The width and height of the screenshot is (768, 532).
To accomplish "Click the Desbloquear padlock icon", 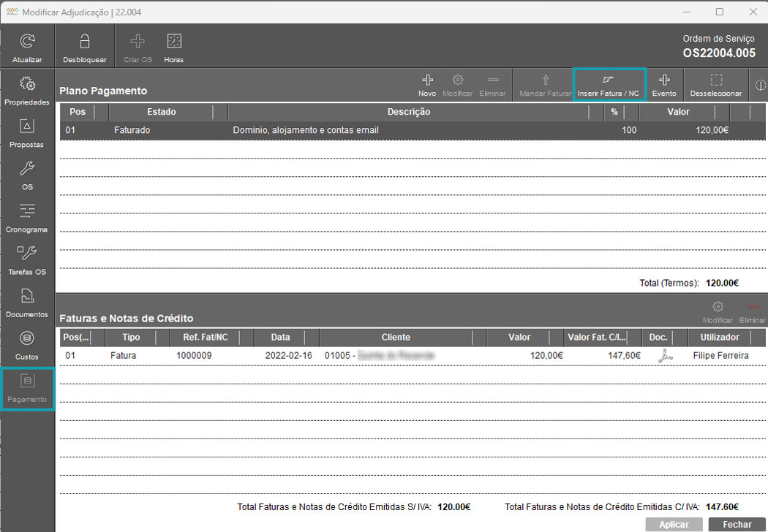I will (x=84, y=41).
